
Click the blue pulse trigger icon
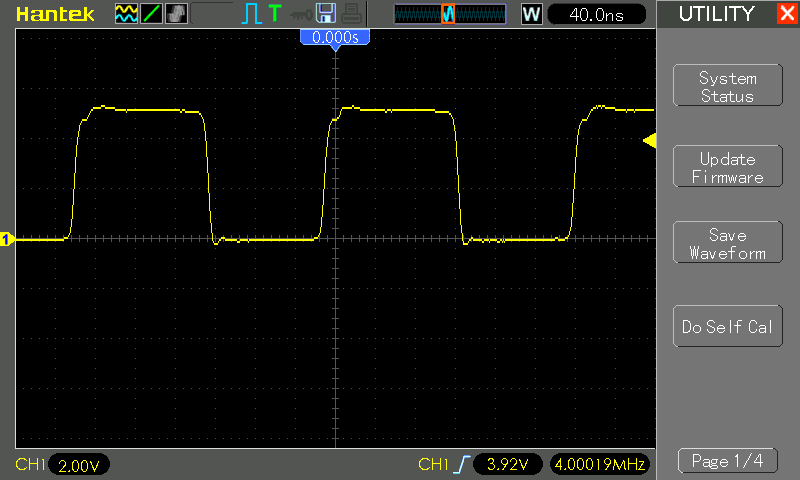pyautogui.click(x=251, y=14)
